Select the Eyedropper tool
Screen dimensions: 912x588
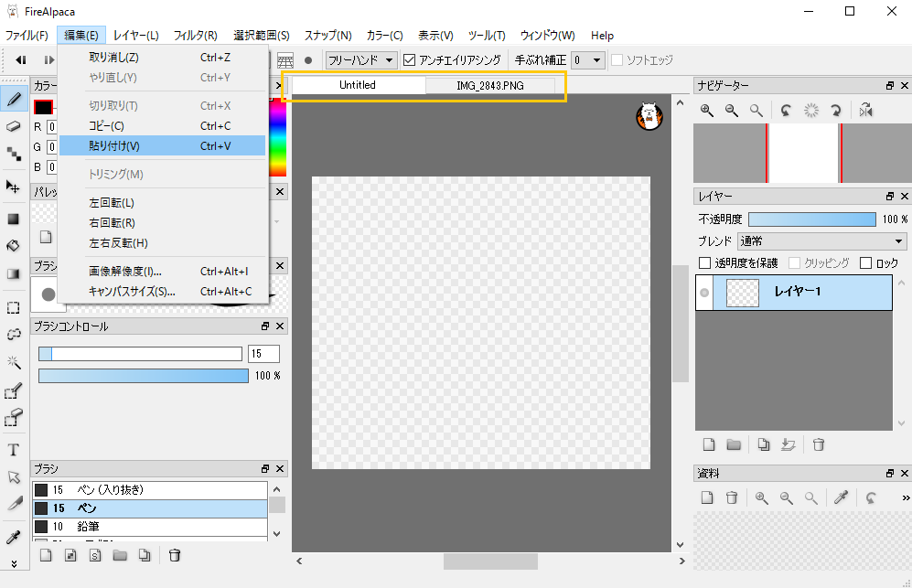[14, 537]
